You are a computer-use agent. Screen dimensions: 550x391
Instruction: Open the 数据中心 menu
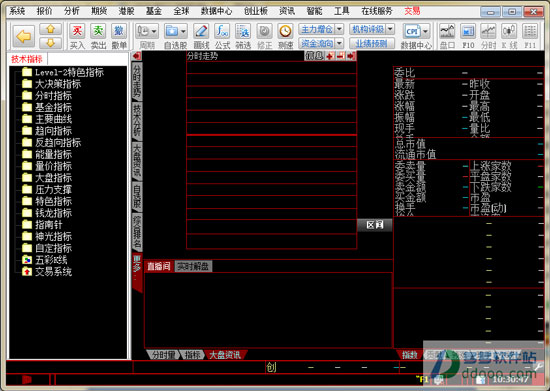[216, 11]
